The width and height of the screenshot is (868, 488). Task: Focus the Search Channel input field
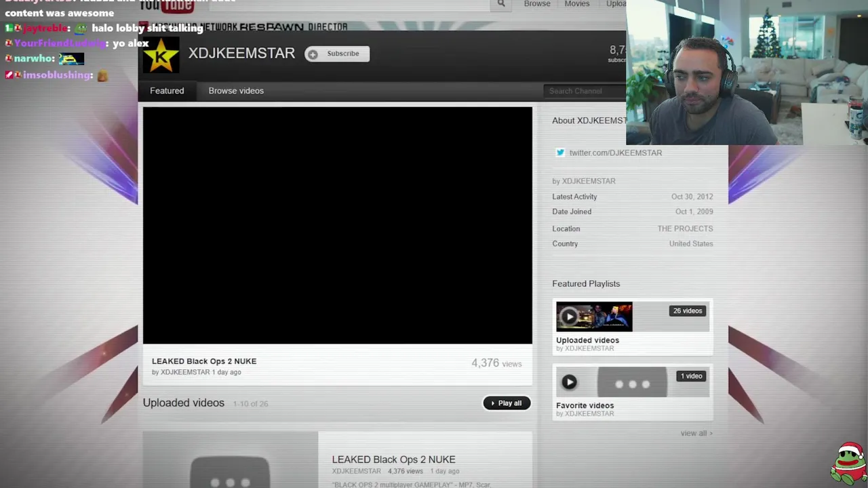[585, 91]
